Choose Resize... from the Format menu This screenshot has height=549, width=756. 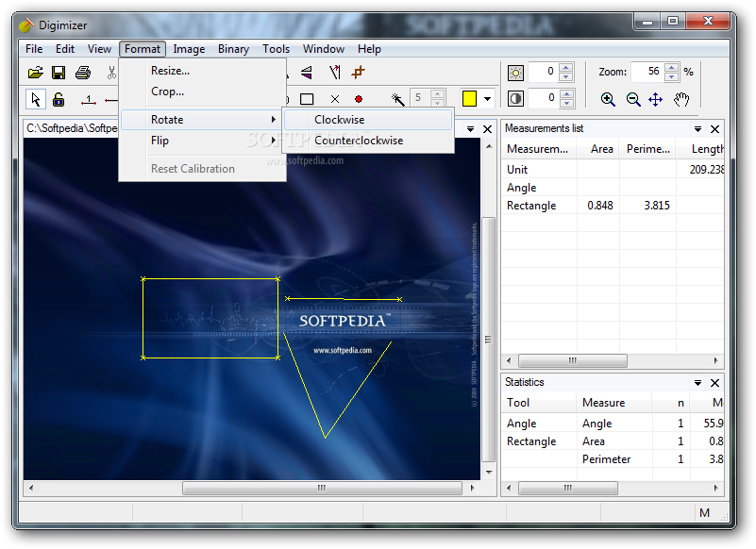[x=203, y=71]
